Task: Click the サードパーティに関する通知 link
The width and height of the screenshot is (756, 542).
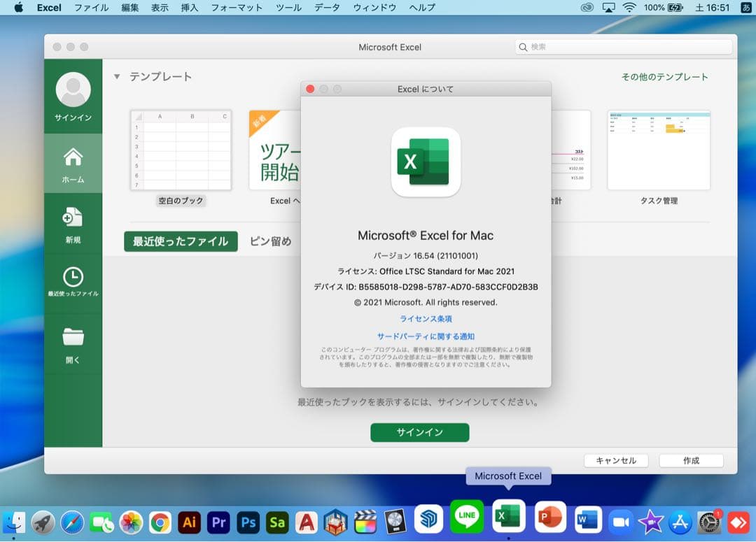Action: pos(426,335)
